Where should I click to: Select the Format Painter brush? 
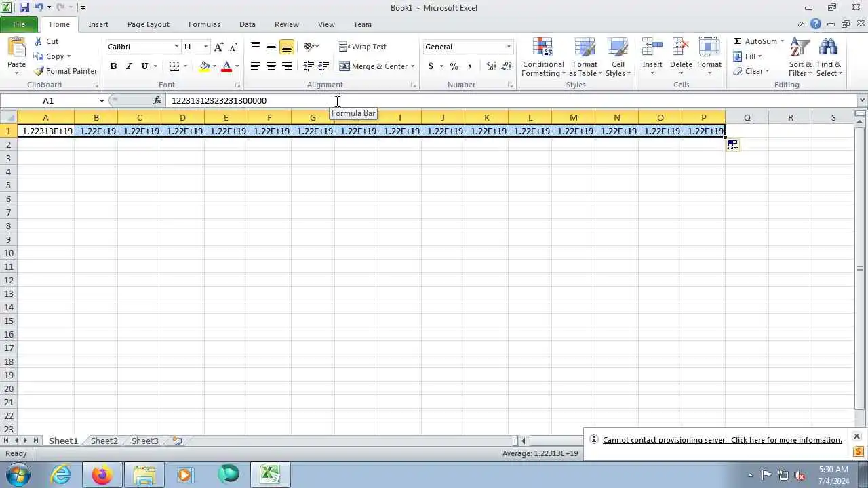[39, 71]
